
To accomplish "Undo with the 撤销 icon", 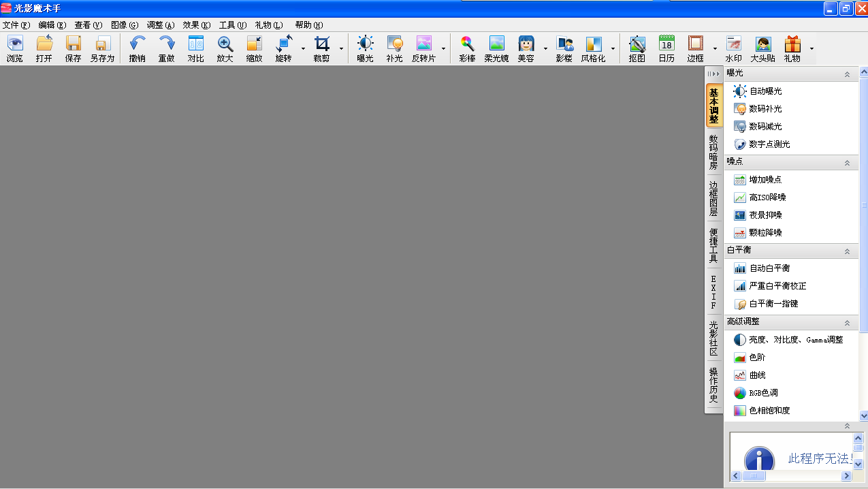I will coord(138,49).
